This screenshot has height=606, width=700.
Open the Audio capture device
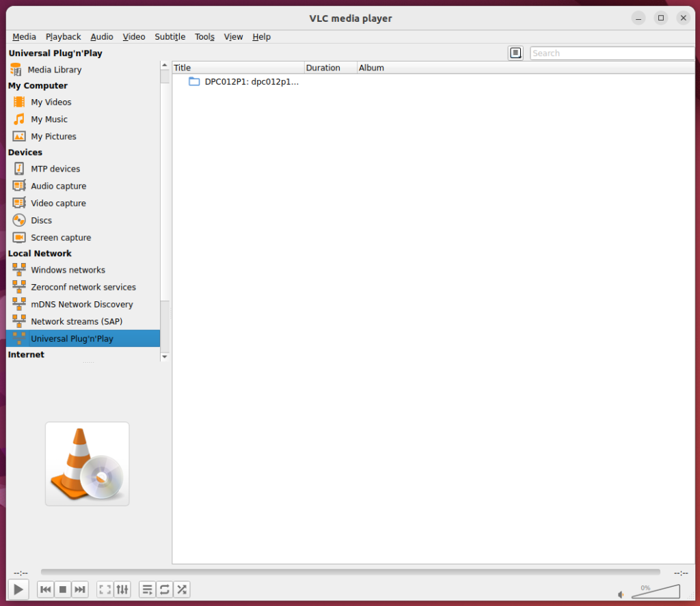58,185
